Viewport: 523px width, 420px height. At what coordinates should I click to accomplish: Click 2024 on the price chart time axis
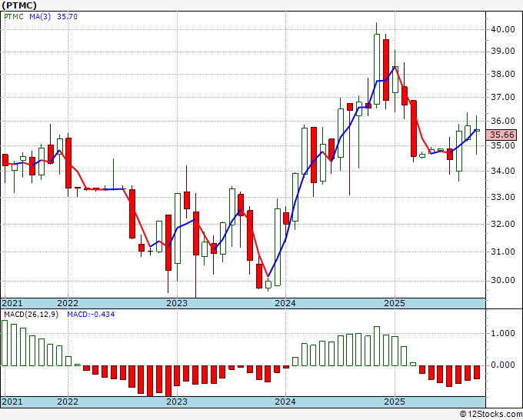coord(285,303)
